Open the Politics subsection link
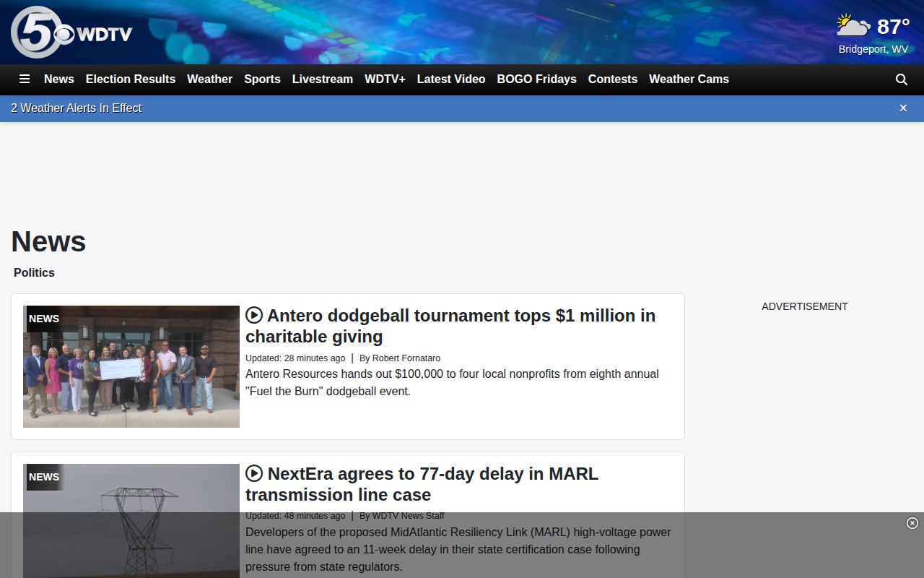Viewport: 924px width, 578px height. [34, 273]
